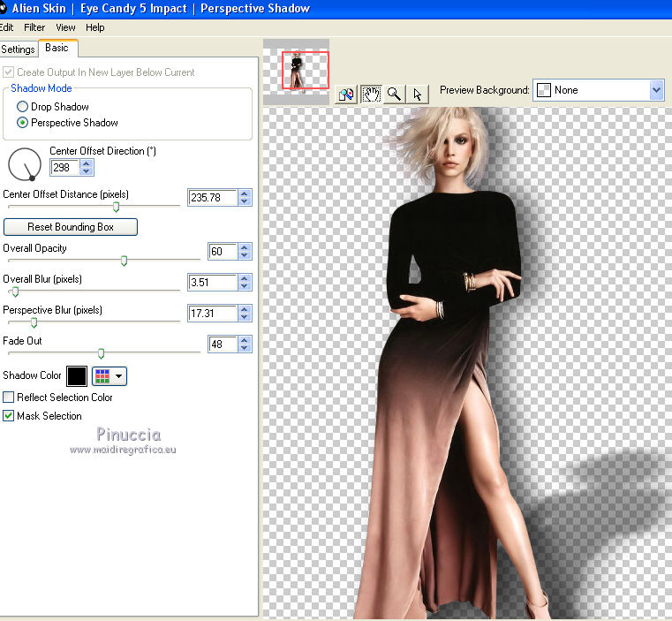Select the Hand pan tool
This screenshot has height=621, width=672.
(371, 94)
